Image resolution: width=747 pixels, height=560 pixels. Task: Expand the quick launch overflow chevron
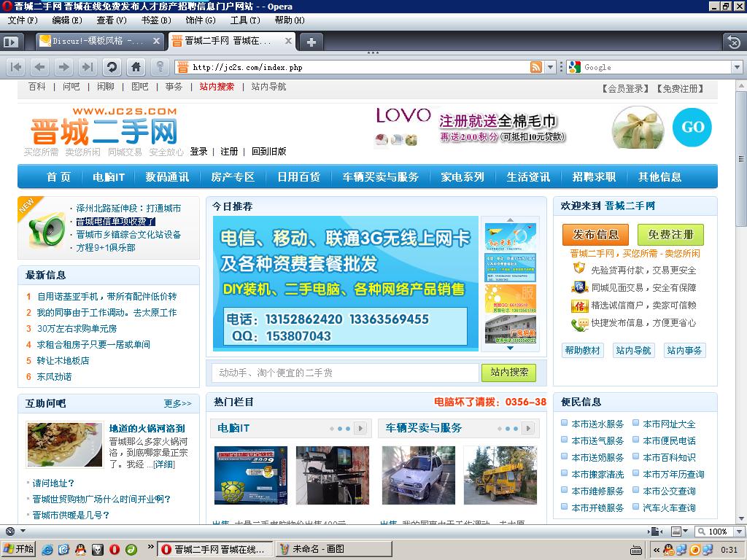coord(150,547)
